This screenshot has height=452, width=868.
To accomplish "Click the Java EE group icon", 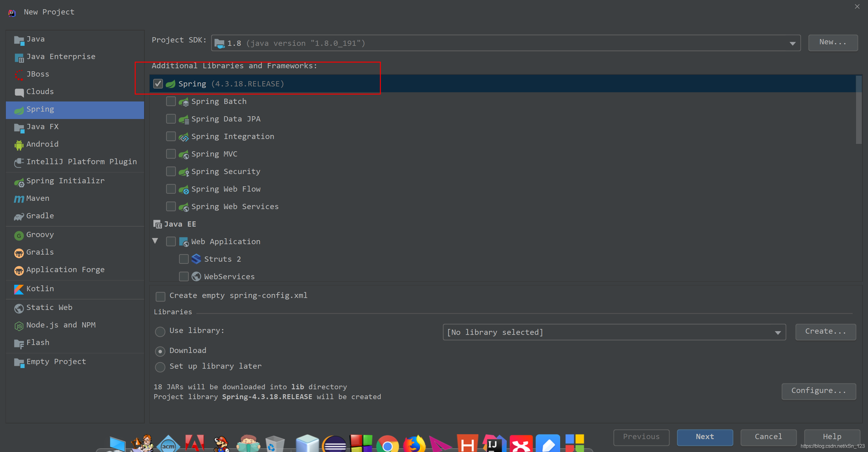I will point(157,224).
